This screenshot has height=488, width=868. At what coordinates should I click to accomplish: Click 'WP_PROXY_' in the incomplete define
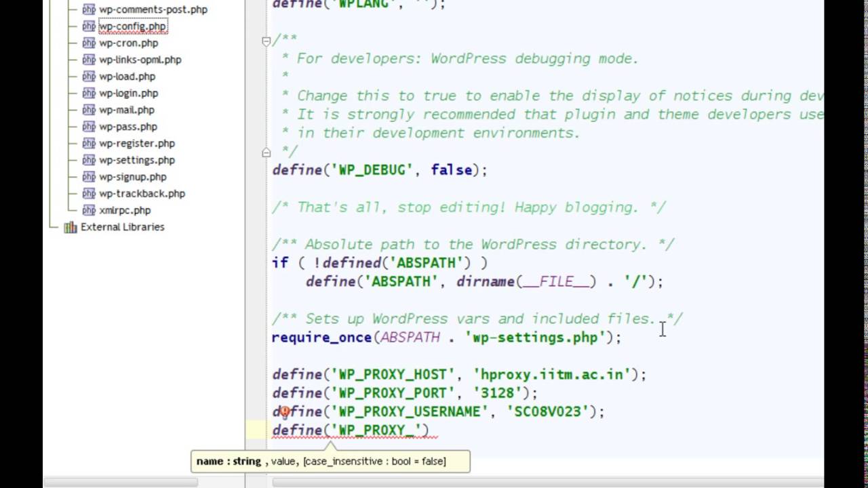pos(376,430)
